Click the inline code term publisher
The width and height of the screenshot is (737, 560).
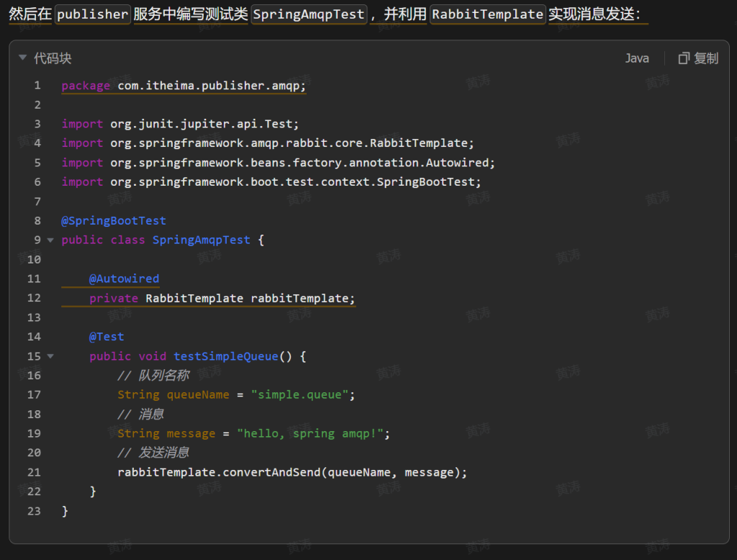point(93,14)
